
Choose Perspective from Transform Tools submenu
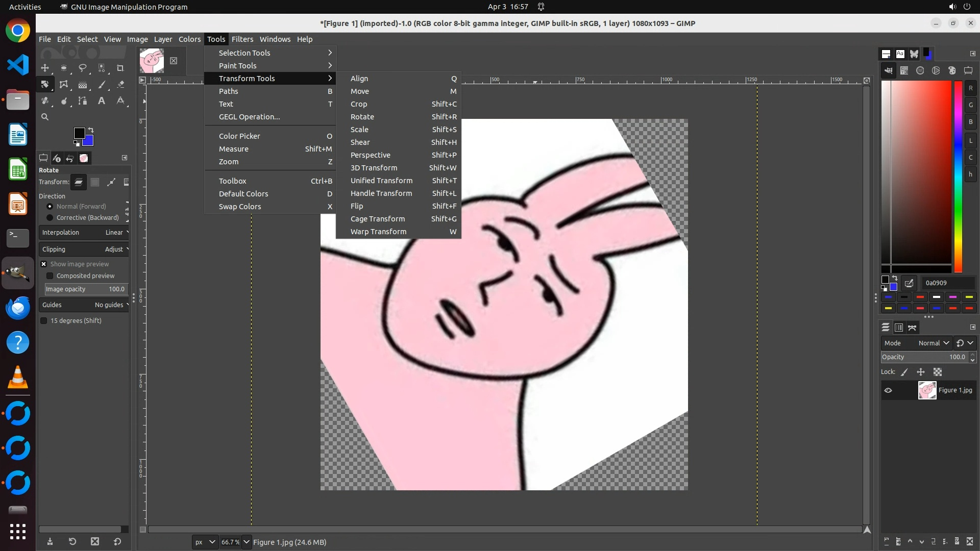(x=370, y=155)
